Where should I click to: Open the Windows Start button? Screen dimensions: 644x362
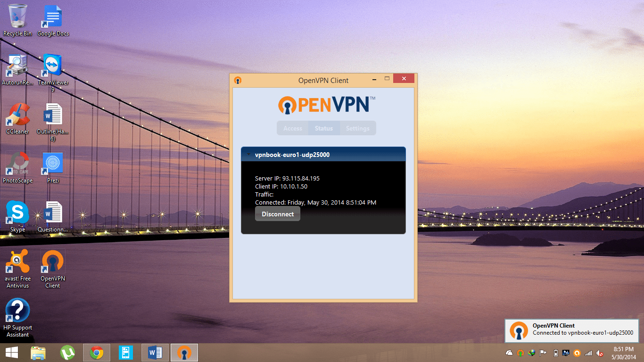12,353
